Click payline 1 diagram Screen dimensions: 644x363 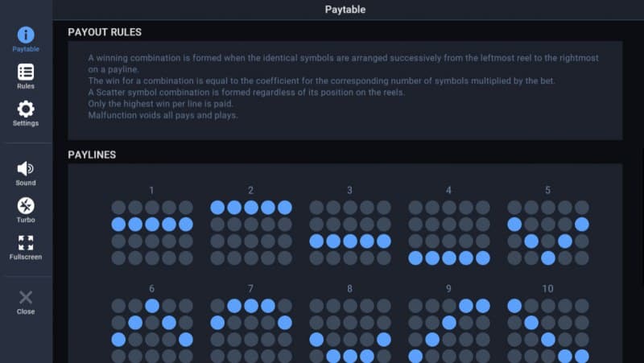tap(152, 233)
